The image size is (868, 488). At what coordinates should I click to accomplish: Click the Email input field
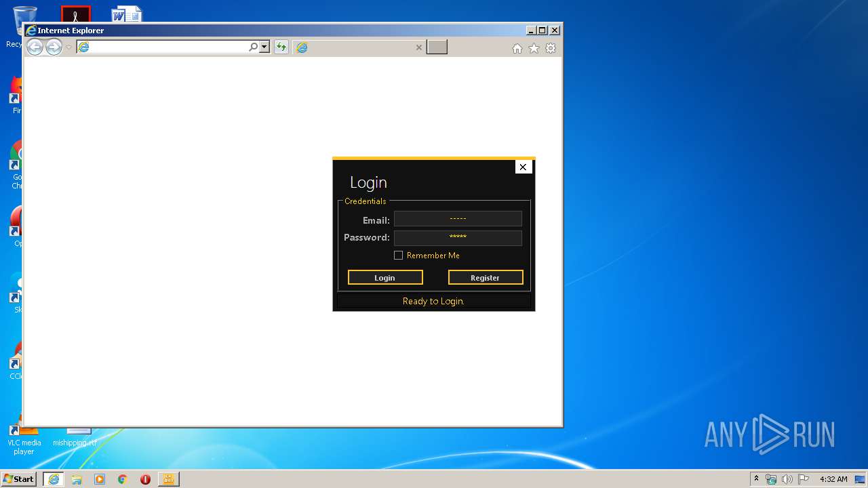click(458, 218)
